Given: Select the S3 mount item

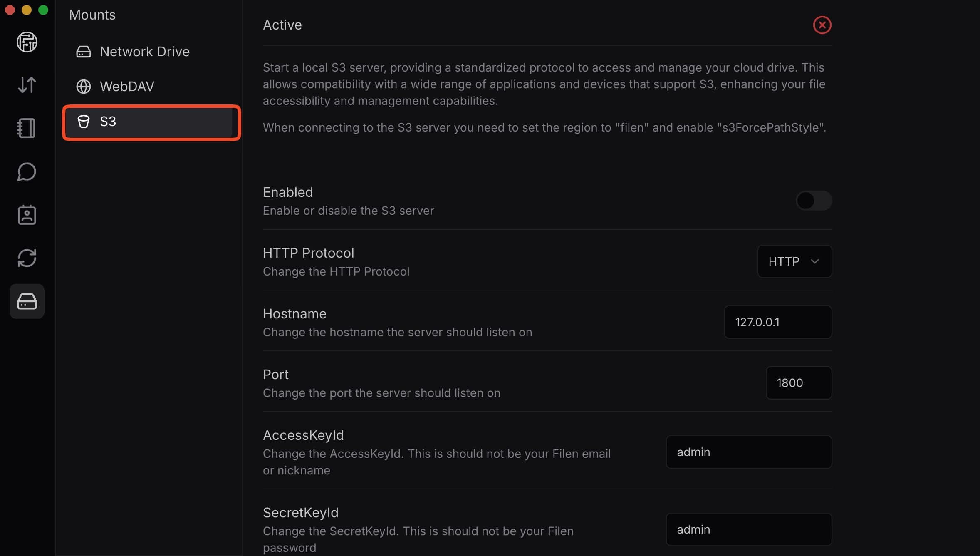Looking at the screenshot, I should [151, 122].
